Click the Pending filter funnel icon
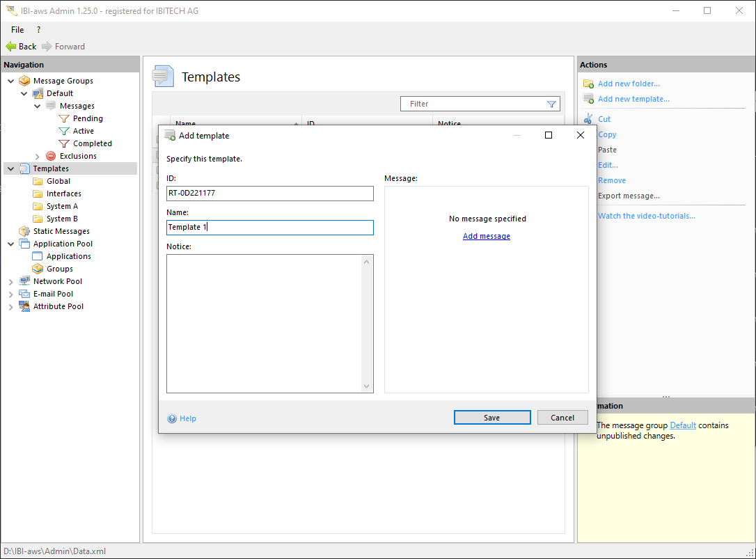The image size is (756, 559). [64, 118]
